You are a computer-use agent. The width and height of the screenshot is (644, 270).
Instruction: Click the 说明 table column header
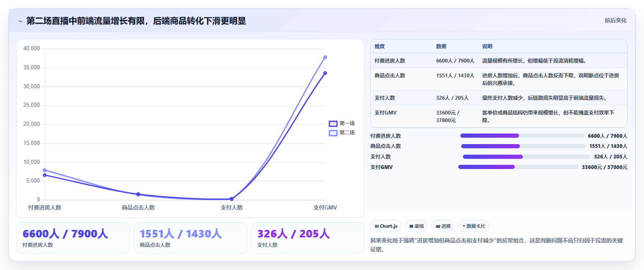pos(487,46)
